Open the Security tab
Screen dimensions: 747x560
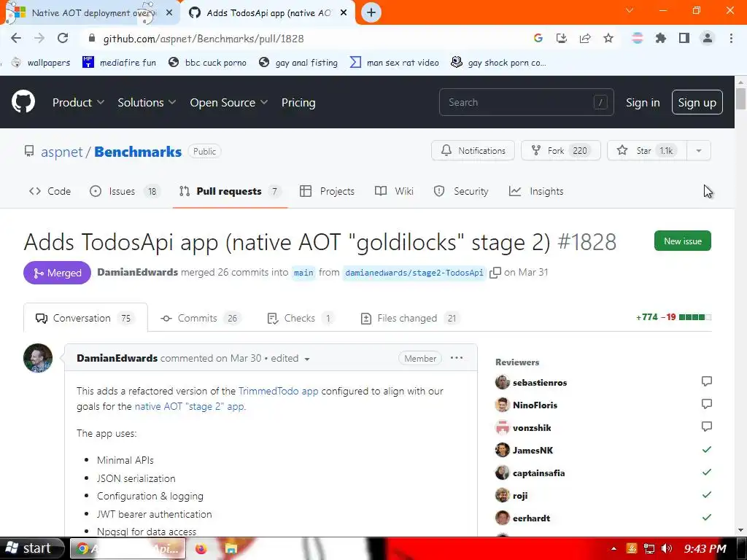click(x=461, y=192)
